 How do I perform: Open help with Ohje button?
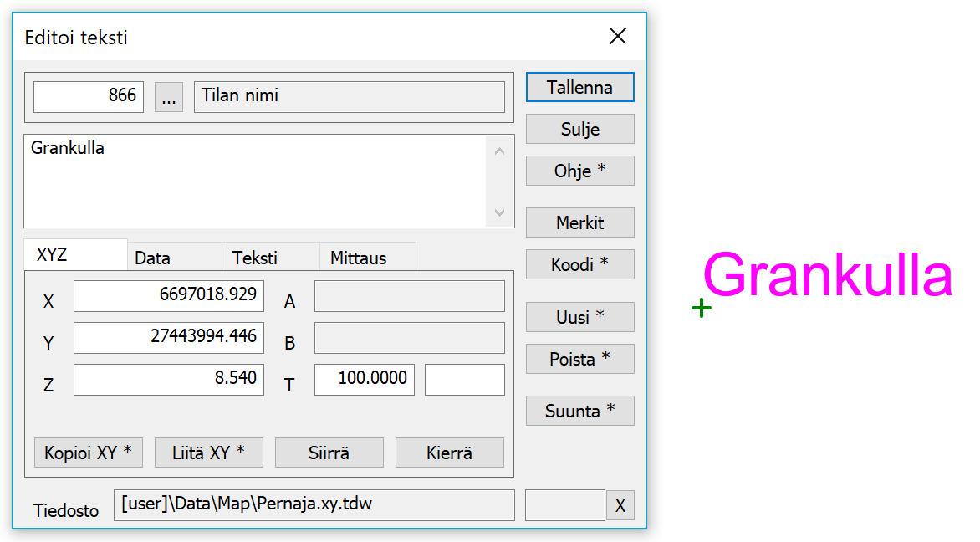click(x=579, y=171)
